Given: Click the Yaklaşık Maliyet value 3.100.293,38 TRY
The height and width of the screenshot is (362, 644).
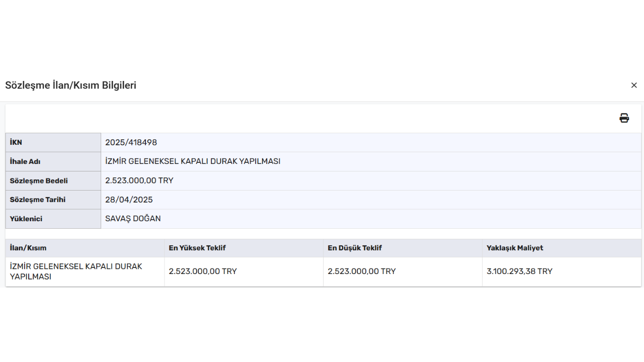Looking at the screenshot, I should point(519,271).
